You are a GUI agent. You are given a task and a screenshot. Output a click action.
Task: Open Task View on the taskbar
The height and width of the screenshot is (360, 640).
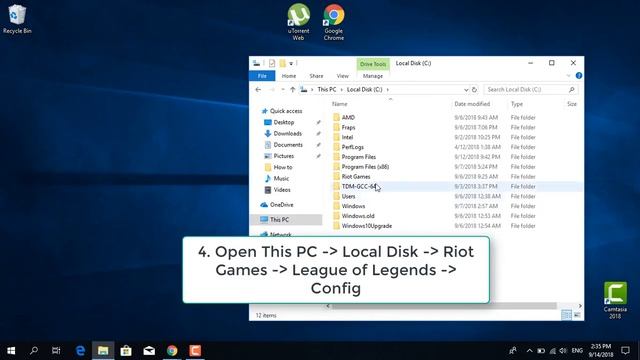coord(56,351)
